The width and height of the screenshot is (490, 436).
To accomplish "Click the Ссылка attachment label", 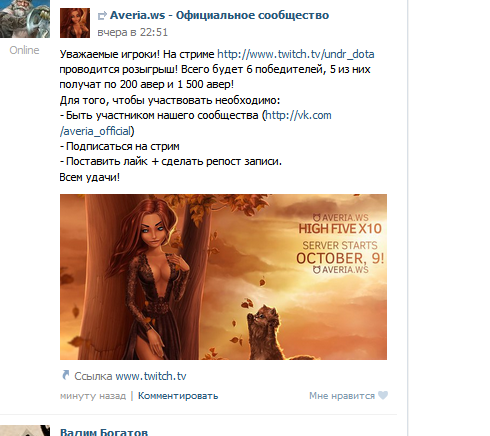I will point(93,376).
